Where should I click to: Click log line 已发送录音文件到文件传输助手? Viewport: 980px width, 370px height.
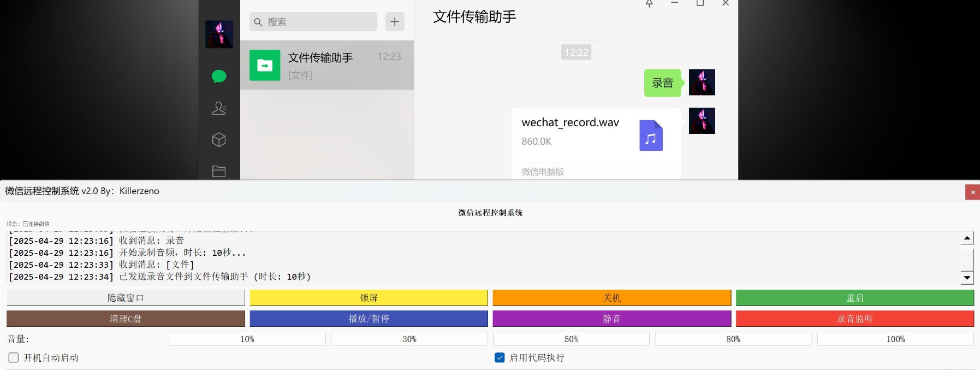(159, 277)
